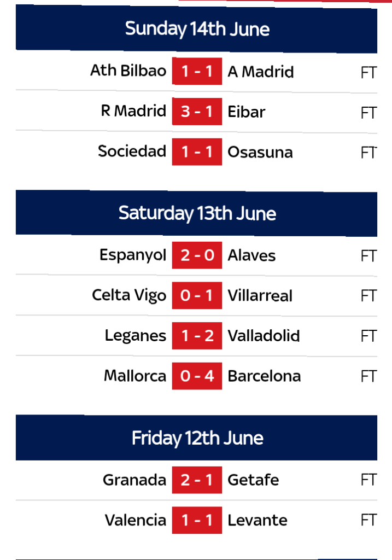Open the Granada 2 - 1 Getafe score
The width and height of the screenshot is (392, 560).
click(197, 480)
